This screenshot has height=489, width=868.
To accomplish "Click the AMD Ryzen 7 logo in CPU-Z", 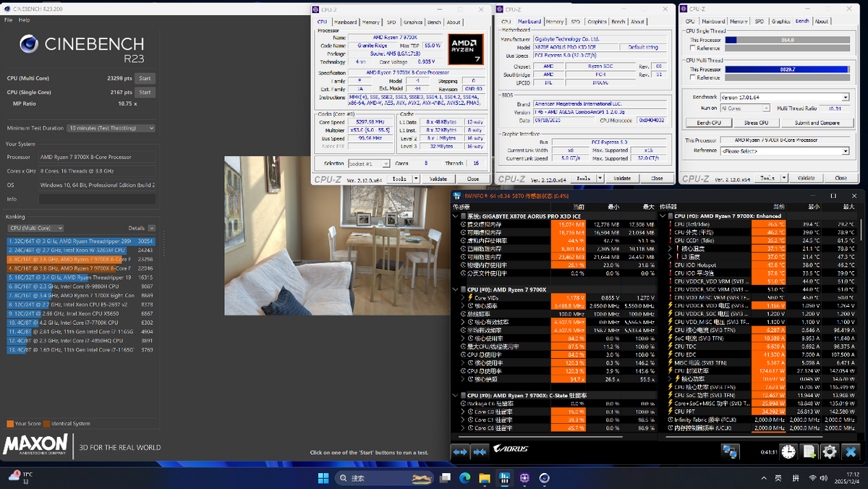I will pyautogui.click(x=465, y=48).
